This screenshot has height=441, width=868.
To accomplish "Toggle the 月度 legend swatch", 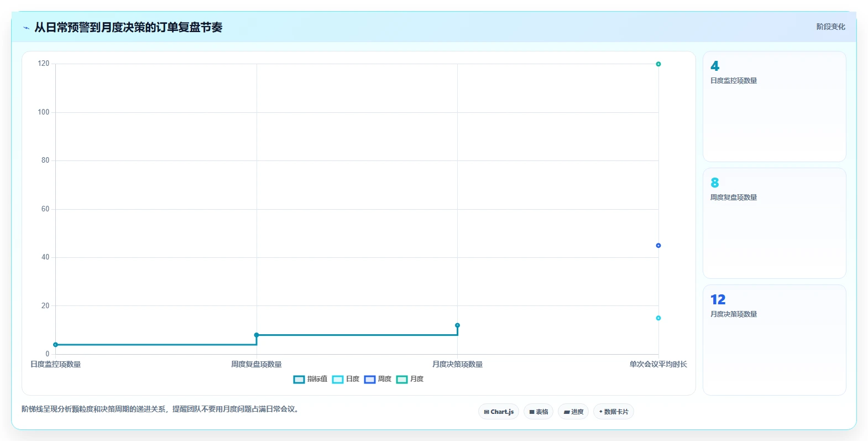I will point(402,379).
